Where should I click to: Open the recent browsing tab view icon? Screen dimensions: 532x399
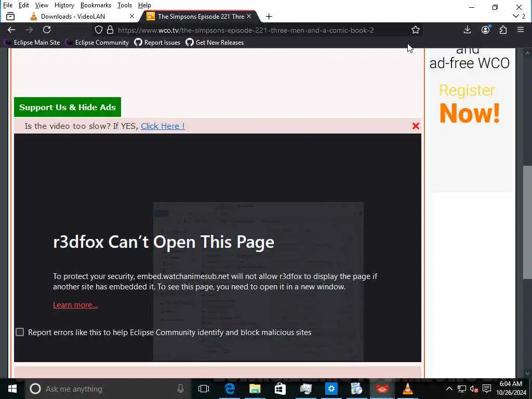10,16
